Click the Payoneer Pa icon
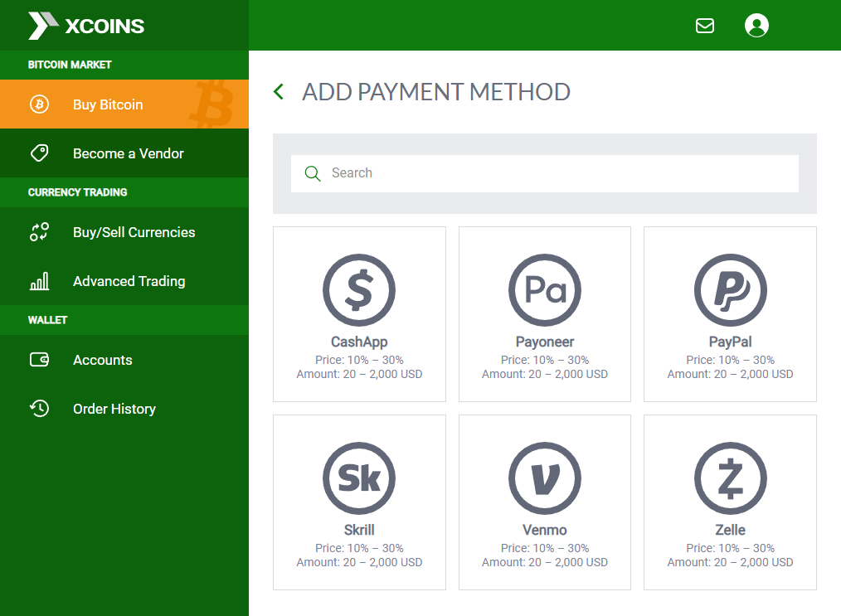 [x=545, y=290]
